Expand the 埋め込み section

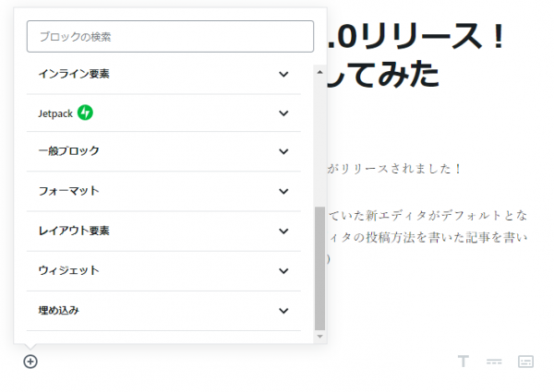click(x=163, y=311)
